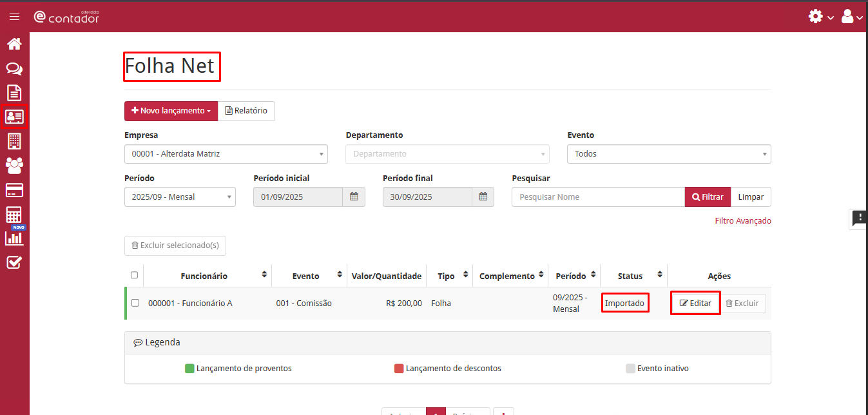The width and height of the screenshot is (868, 415).
Task: Open calendar for Período final
Action: [483, 197]
